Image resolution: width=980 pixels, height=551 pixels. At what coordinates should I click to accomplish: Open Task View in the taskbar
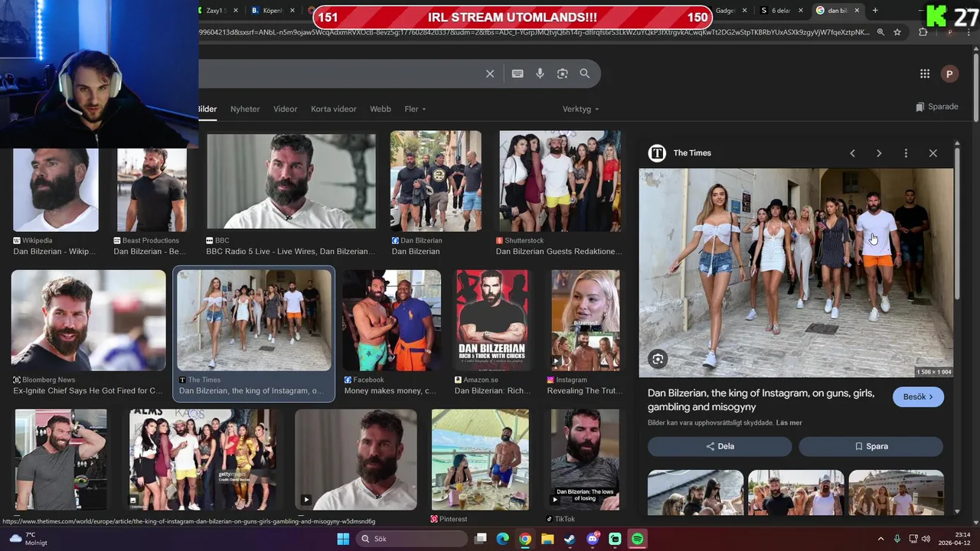(x=481, y=539)
